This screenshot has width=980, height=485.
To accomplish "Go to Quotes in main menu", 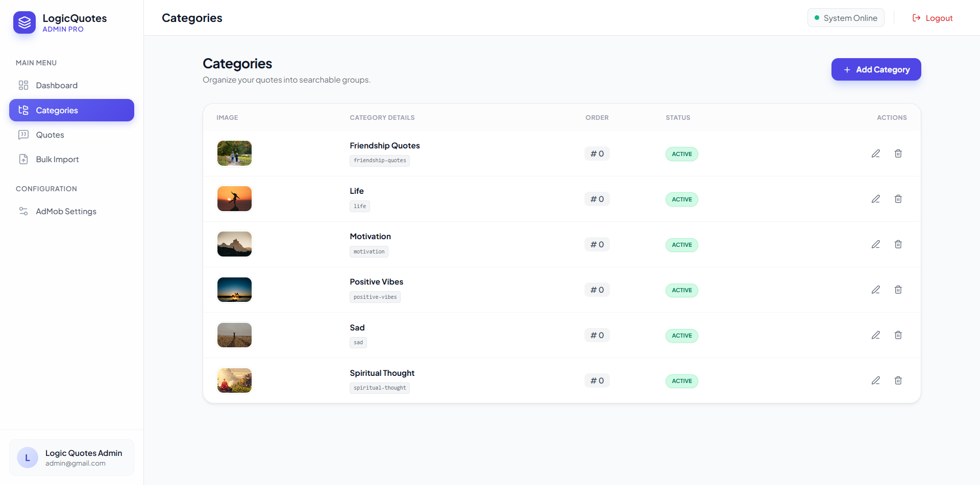I will [50, 135].
